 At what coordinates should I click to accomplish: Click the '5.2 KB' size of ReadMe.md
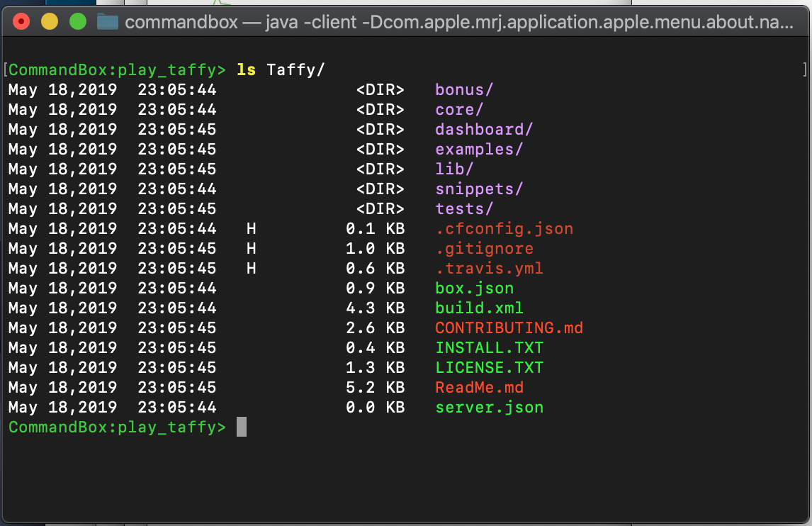(x=376, y=387)
